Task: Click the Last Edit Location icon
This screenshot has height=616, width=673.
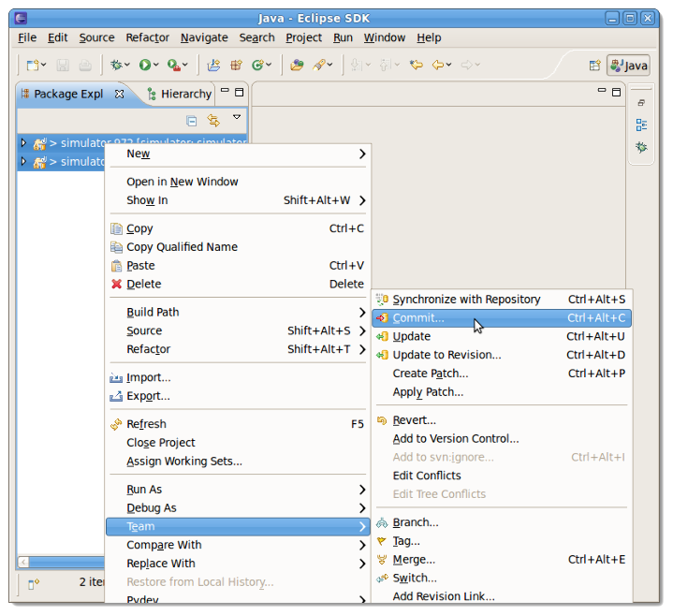Action: [x=416, y=66]
